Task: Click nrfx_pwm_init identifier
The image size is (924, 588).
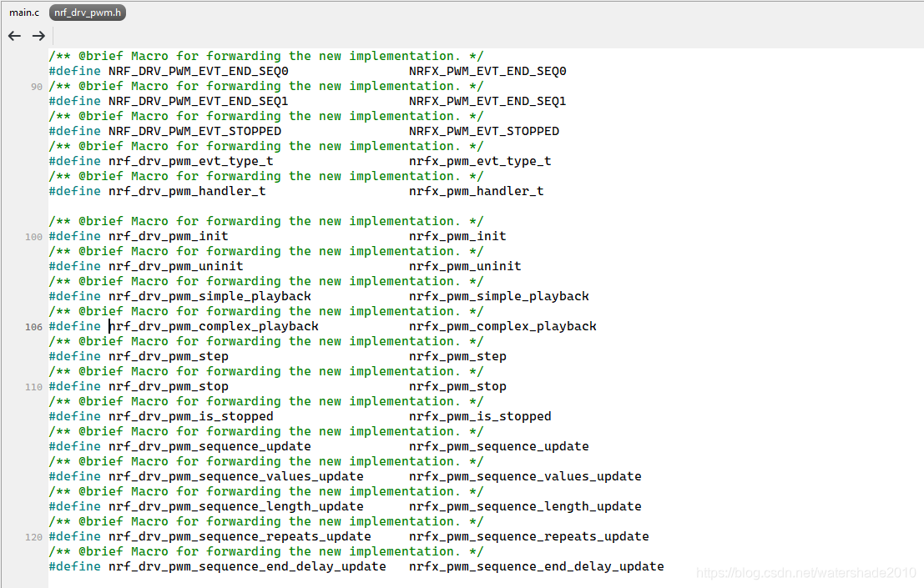Action: [x=457, y=236]
